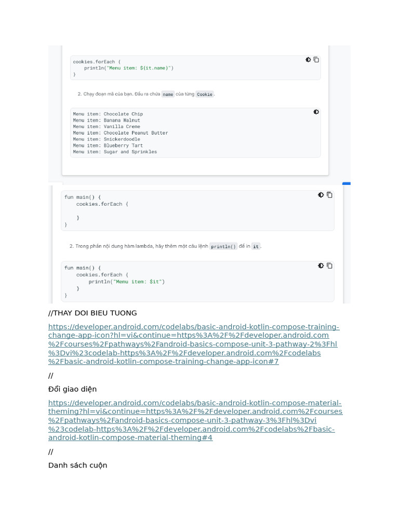This screenshot has width=399, height=532.
Task: Copy the cookies.forEach it.name code snippet
Action: (x=316, y=60)
